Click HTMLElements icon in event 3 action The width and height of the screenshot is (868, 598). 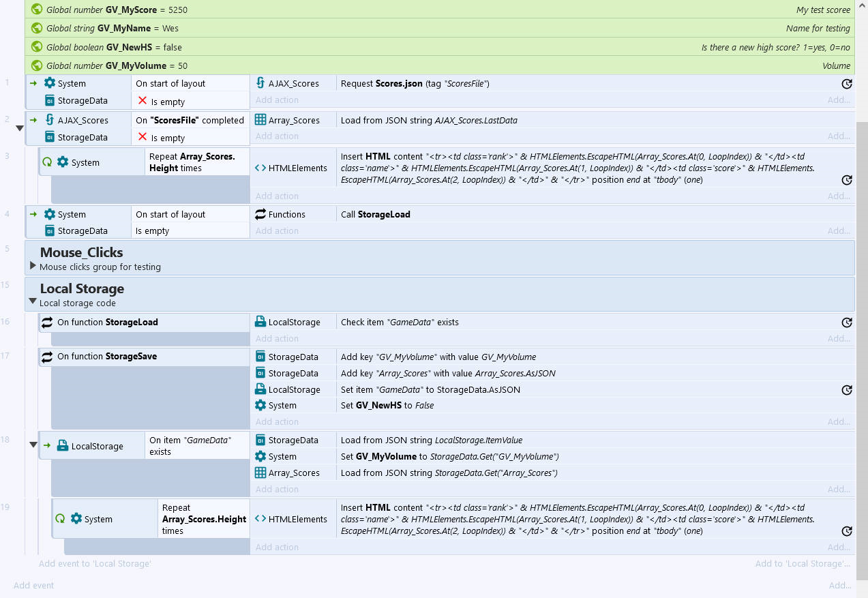tap(260, 168)
